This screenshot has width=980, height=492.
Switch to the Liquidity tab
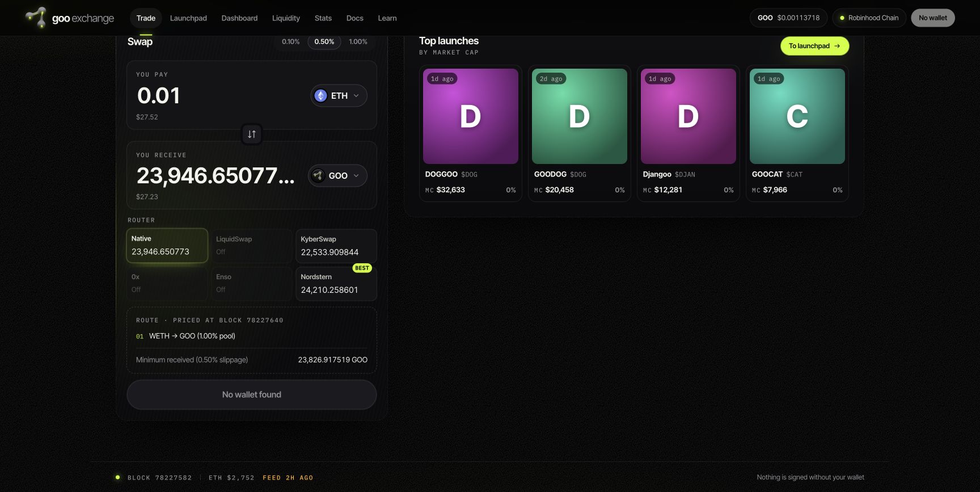click(286, 18)
